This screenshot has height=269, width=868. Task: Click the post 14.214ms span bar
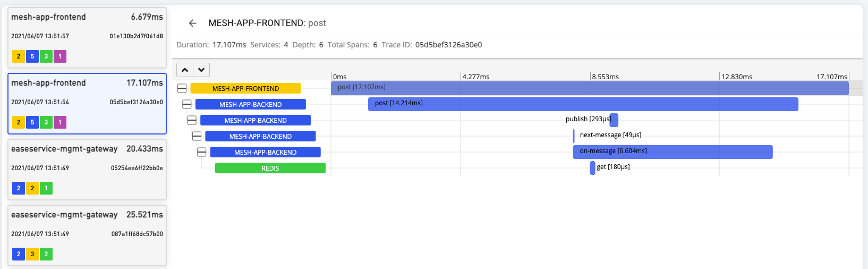(583, 104)
